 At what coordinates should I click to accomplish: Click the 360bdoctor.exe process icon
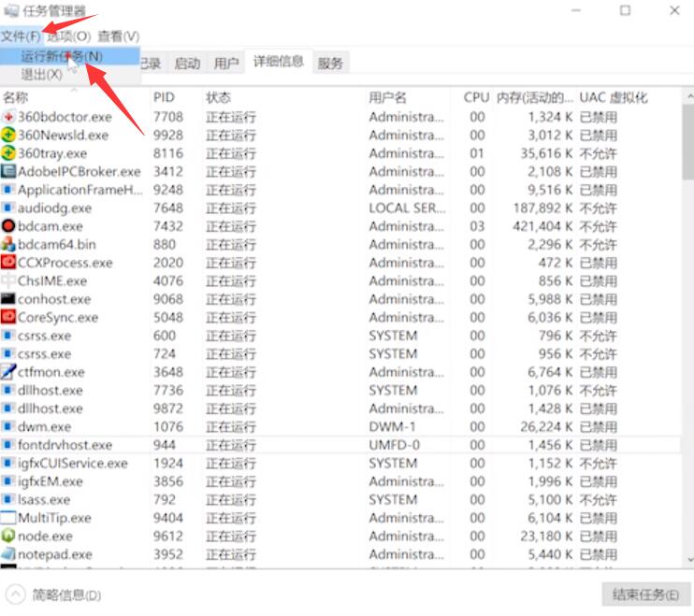[x=8, y=117]
